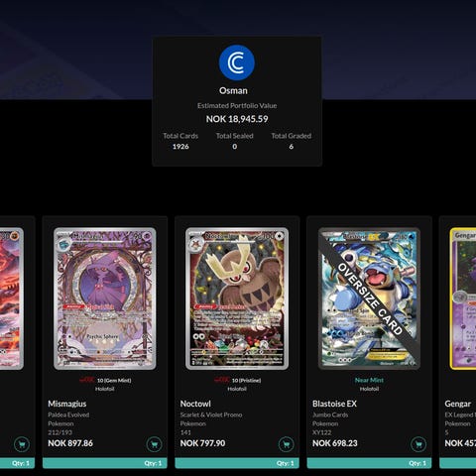
Task: Click the Osman username text
Action: pos(233,90)
